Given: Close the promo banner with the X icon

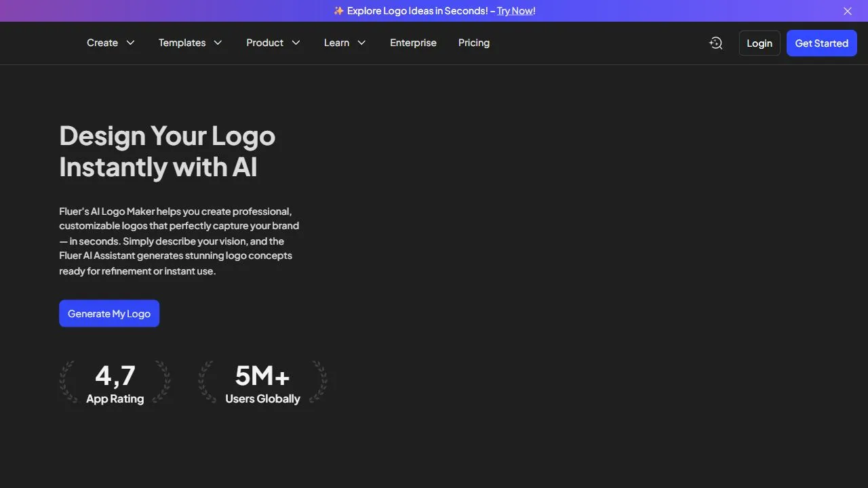Looking at the screenshot, I should click(848, 11).
